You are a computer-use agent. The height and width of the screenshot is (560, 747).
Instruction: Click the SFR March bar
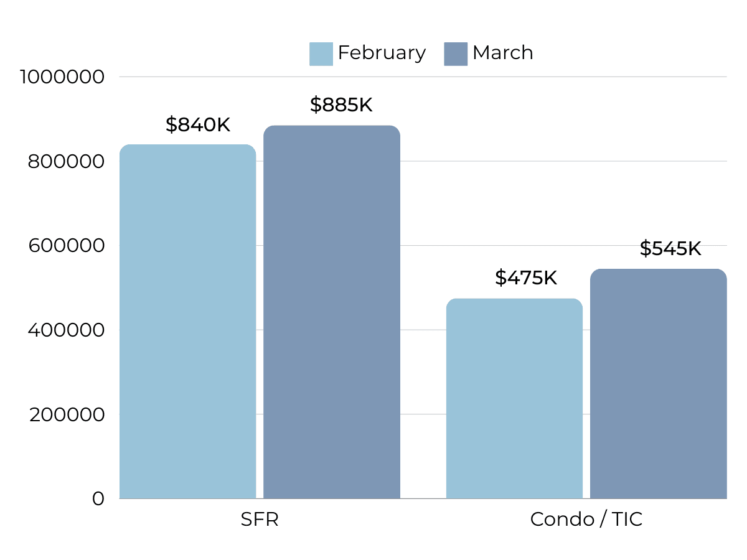(332, 312)
